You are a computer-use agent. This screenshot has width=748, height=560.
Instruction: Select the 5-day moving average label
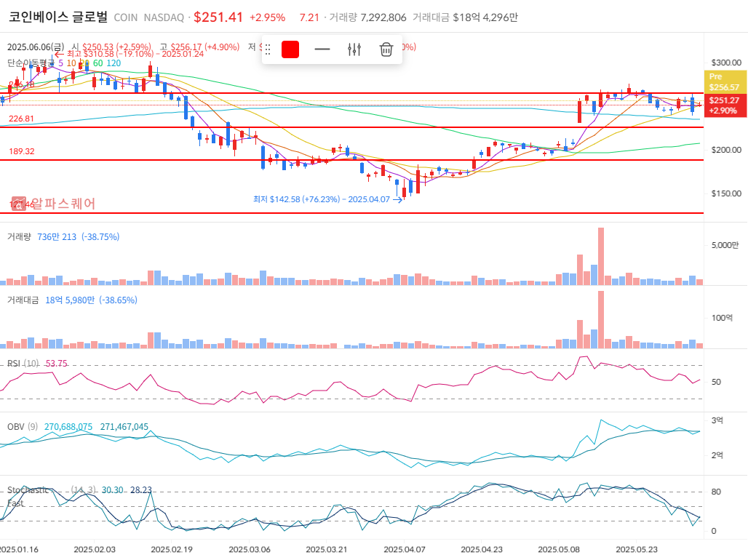[x=60, y=63]
